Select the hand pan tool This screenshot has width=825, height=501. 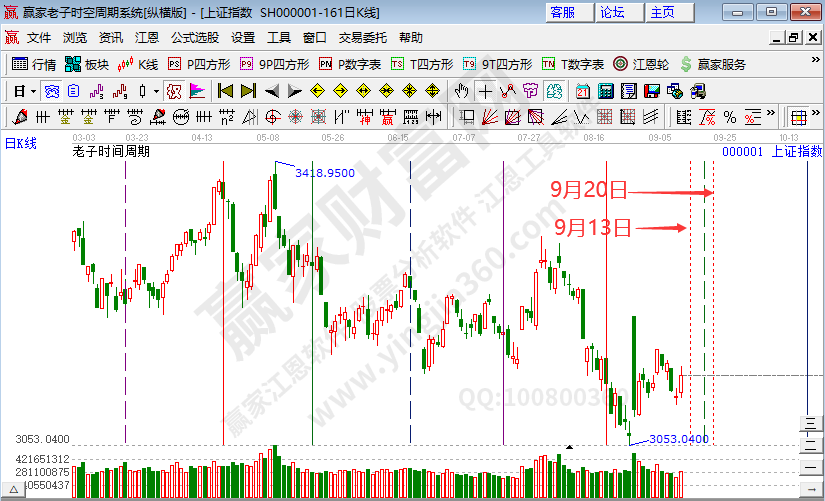pyautogui.click(x=461, y=91)
